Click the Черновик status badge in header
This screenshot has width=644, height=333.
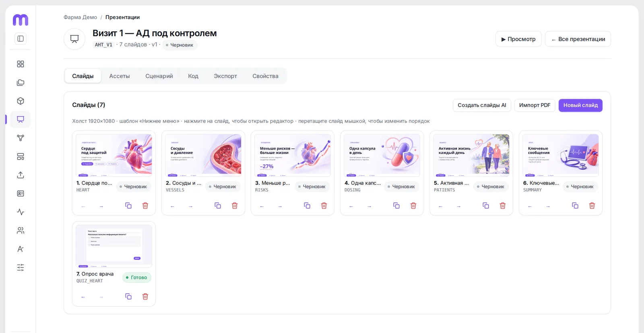pos(180,45)
